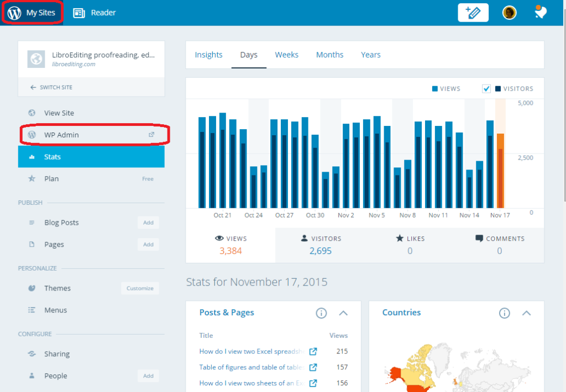Click the Reader icon in header
The height and width of the screenshot is (392, 566).
coord(78,13)
